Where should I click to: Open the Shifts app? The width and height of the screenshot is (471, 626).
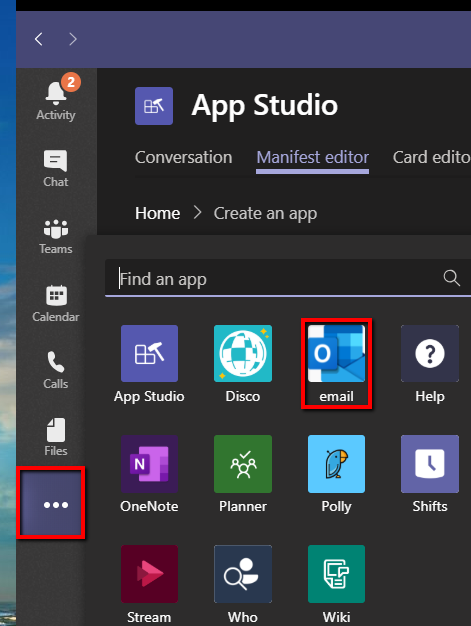pyautogui.click(x=430, y=474)
